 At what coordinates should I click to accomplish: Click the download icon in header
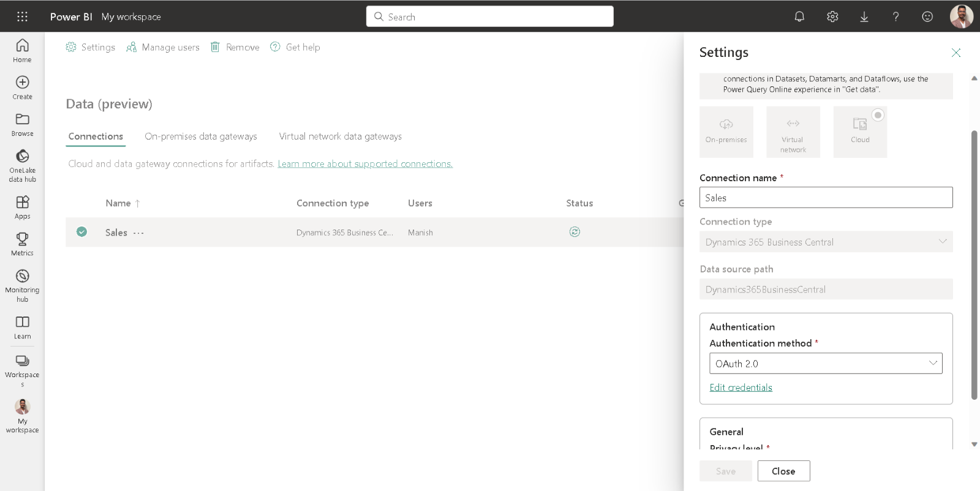click(864, 17)
